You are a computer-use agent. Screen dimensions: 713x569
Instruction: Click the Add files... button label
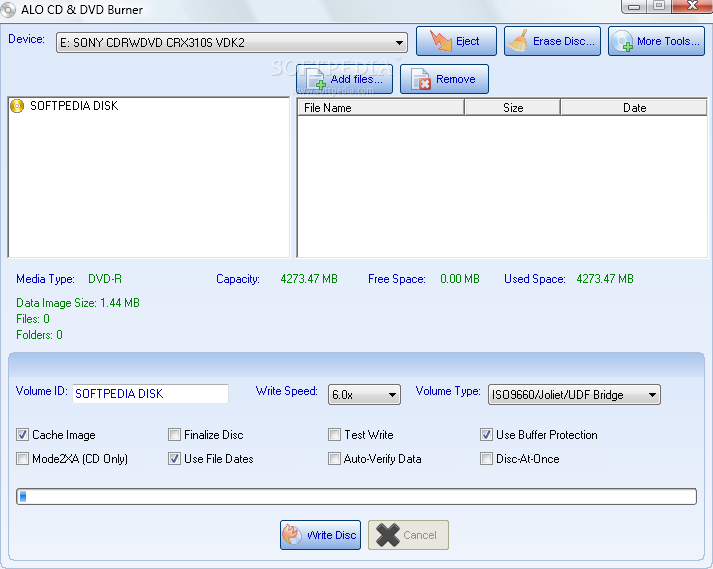(356, 79)
